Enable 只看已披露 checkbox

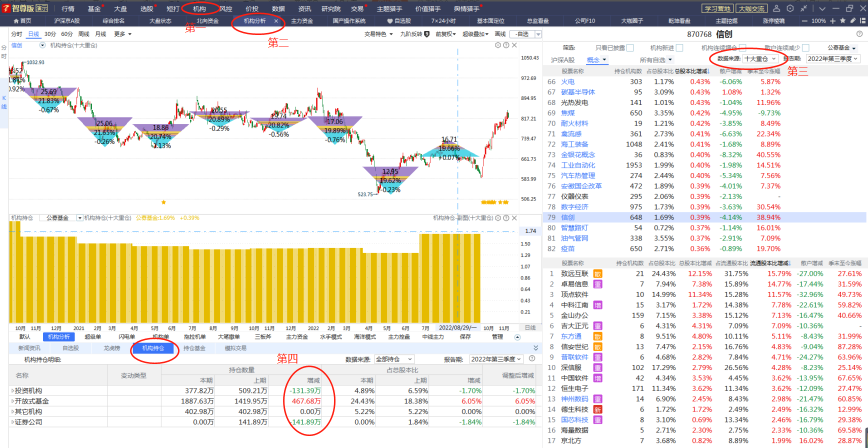(630, 47)
